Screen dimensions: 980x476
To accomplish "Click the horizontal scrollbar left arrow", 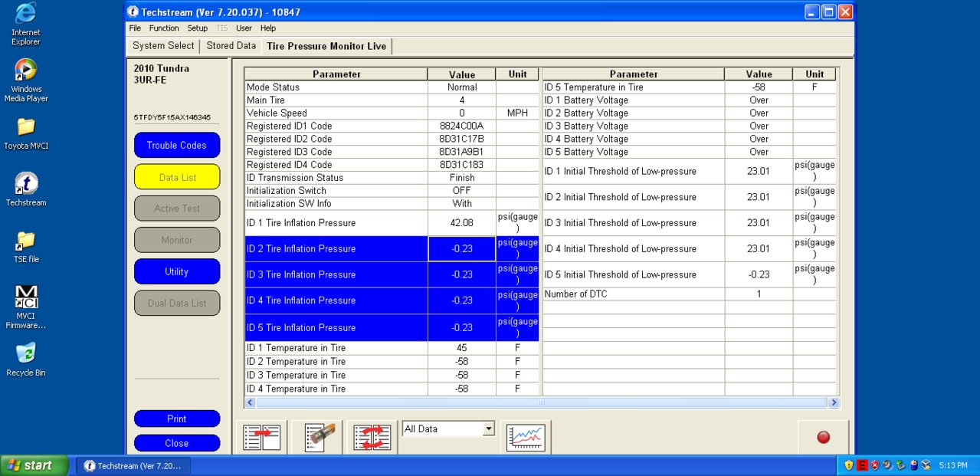I will pos(251,402).
